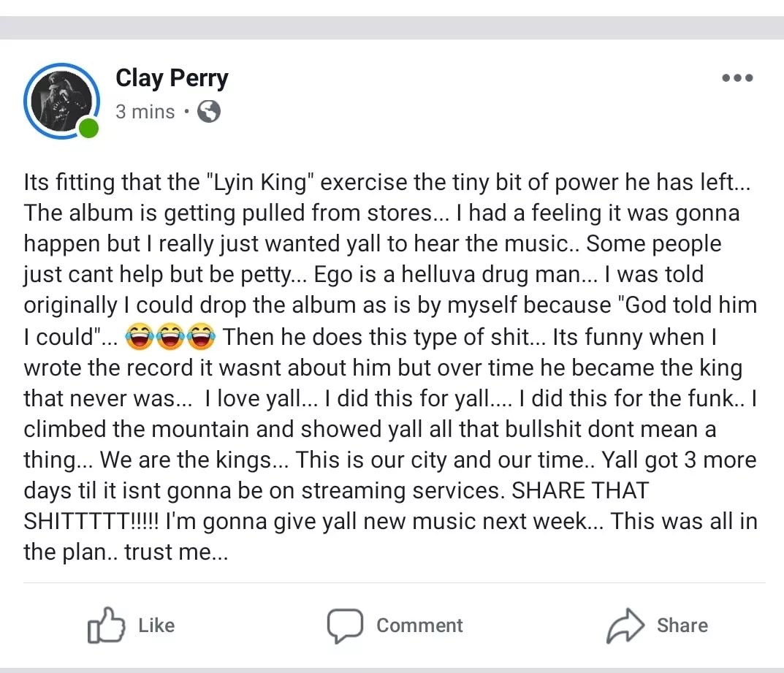Select the phrase Lyin King in the post
784x673 pixels.
coord(259,182)
